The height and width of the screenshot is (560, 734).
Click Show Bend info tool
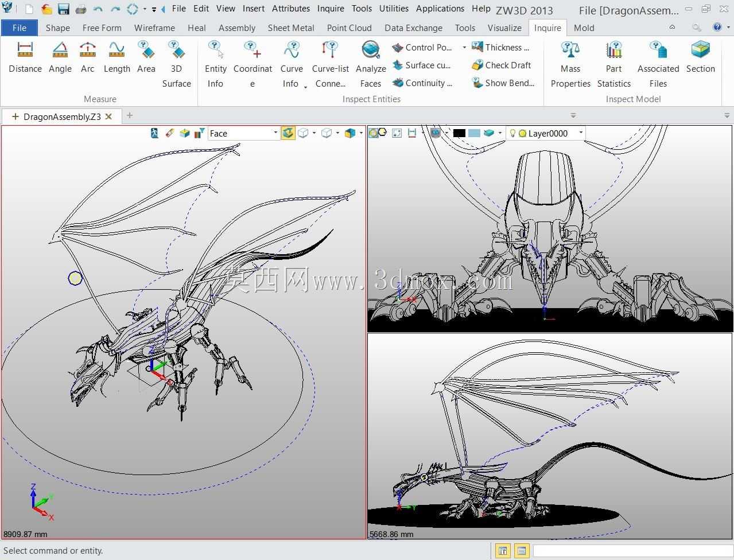(x=503, y=83)
